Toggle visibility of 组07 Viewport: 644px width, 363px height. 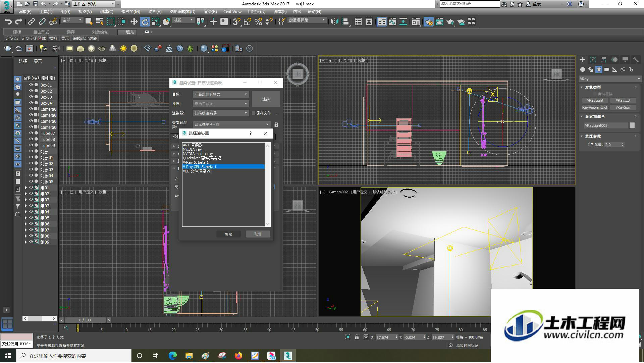31,230
